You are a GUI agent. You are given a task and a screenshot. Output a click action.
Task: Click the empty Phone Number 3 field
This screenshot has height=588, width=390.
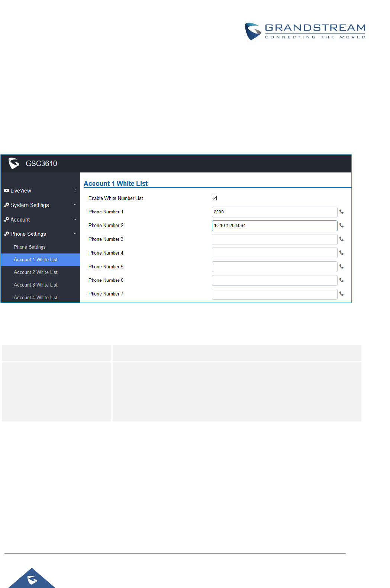pos(274,239)
